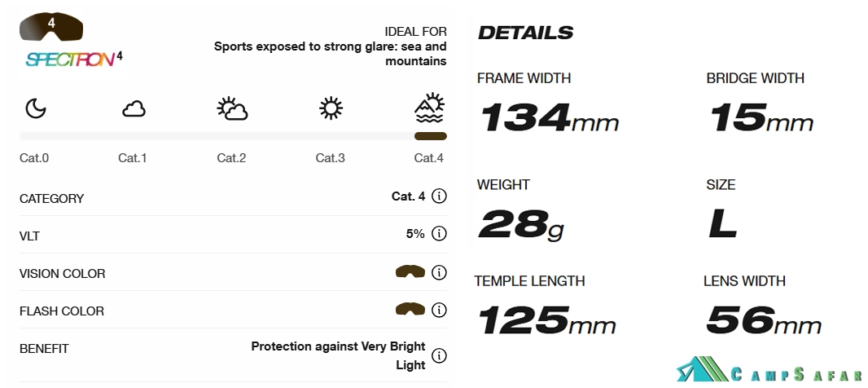Viewport: 868px width, 388px height.
Task: Select the brown vision color swatch
Action: pyautogui.click(x=410, y=272)
